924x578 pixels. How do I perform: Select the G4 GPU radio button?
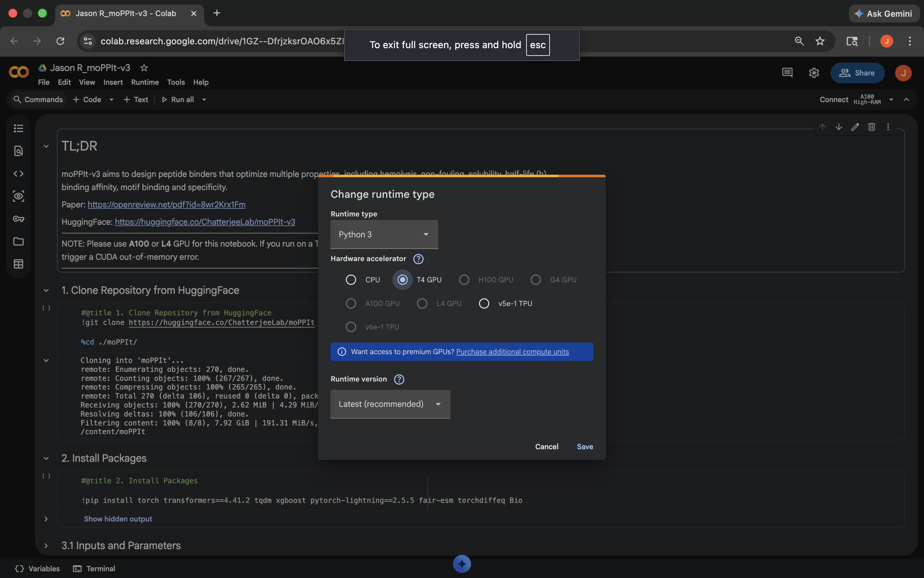pos(536,280)
